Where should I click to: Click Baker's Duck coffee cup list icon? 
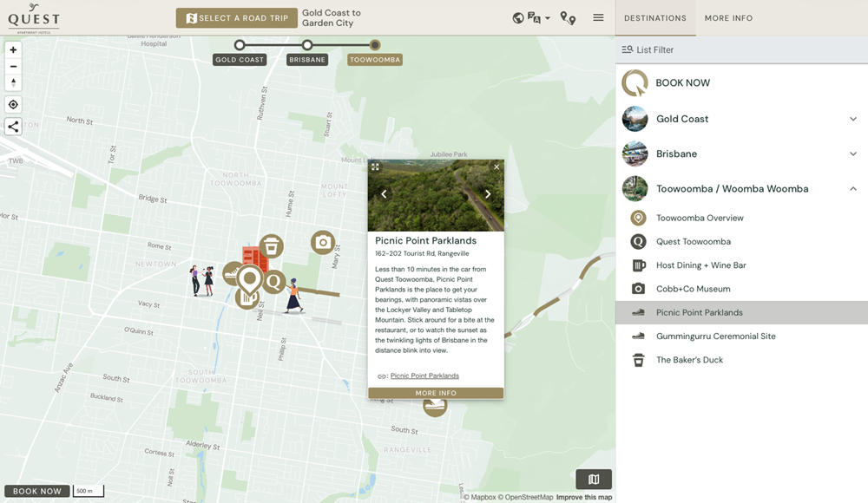point(638,360)
